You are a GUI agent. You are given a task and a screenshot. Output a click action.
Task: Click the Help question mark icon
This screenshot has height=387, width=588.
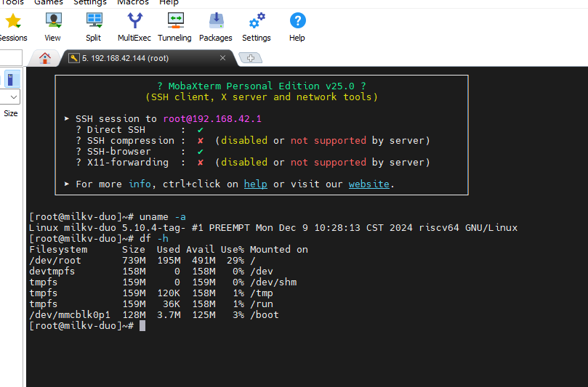298,20
